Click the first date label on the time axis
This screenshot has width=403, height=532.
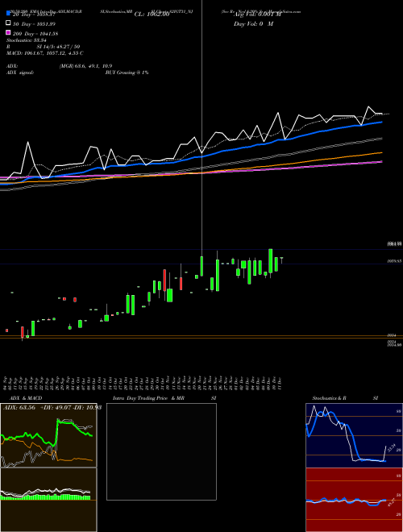[6, 383]
